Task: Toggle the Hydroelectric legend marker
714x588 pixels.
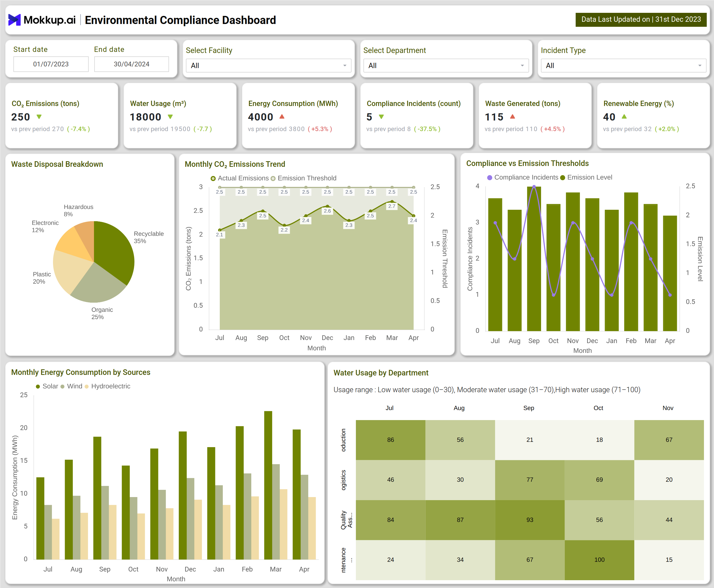Action: click(x=87, y=387)
